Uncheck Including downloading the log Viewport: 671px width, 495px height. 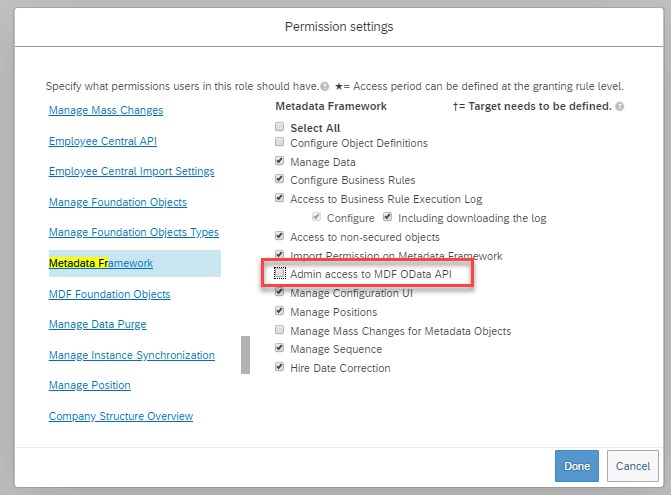pyautogui.click(x=387, y=217)
